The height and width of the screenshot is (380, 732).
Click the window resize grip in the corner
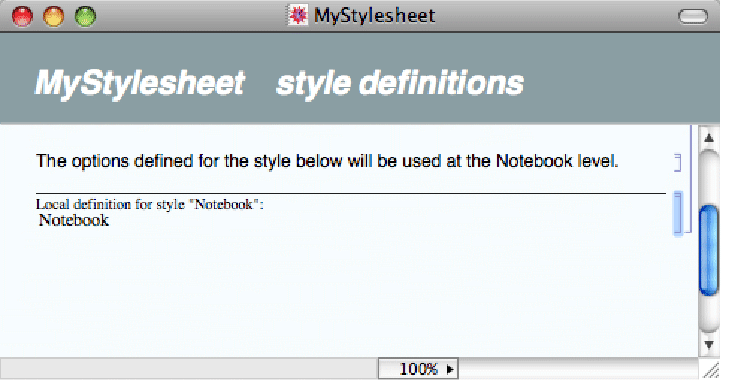coord(710,370)
